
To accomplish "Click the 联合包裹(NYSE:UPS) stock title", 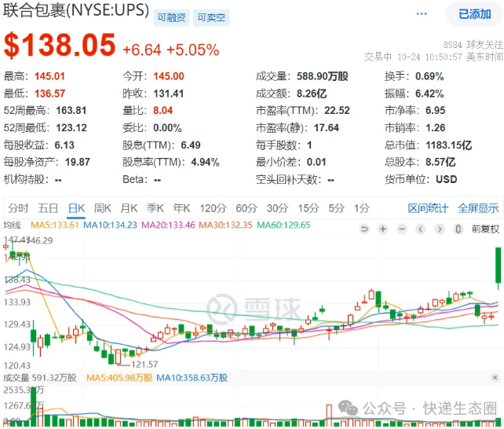I will point(76,10).
